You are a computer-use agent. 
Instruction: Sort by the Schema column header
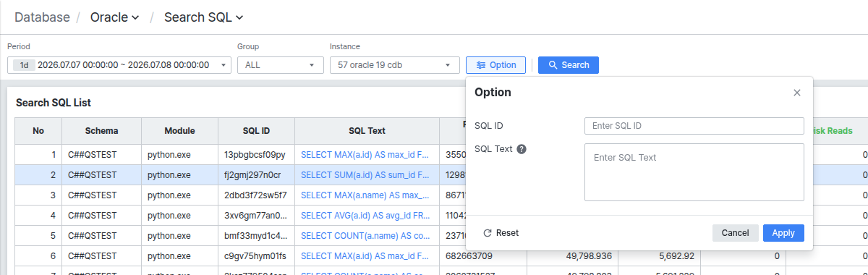102,131
